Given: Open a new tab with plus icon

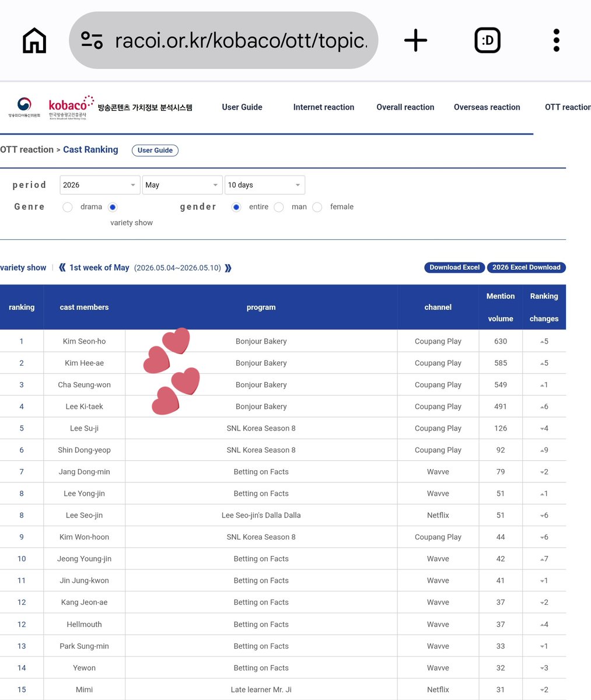Looking at the screenshot, I should (x=415, y=41).
